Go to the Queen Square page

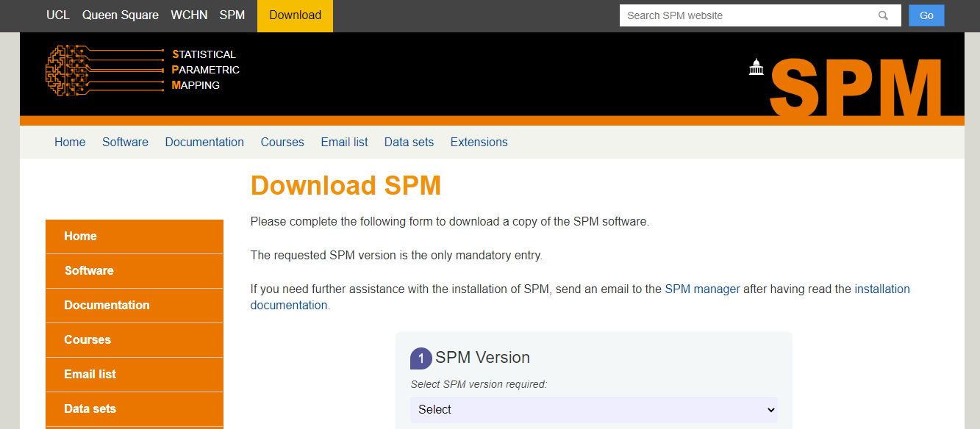pyautogui.click(x=121, y=15)
